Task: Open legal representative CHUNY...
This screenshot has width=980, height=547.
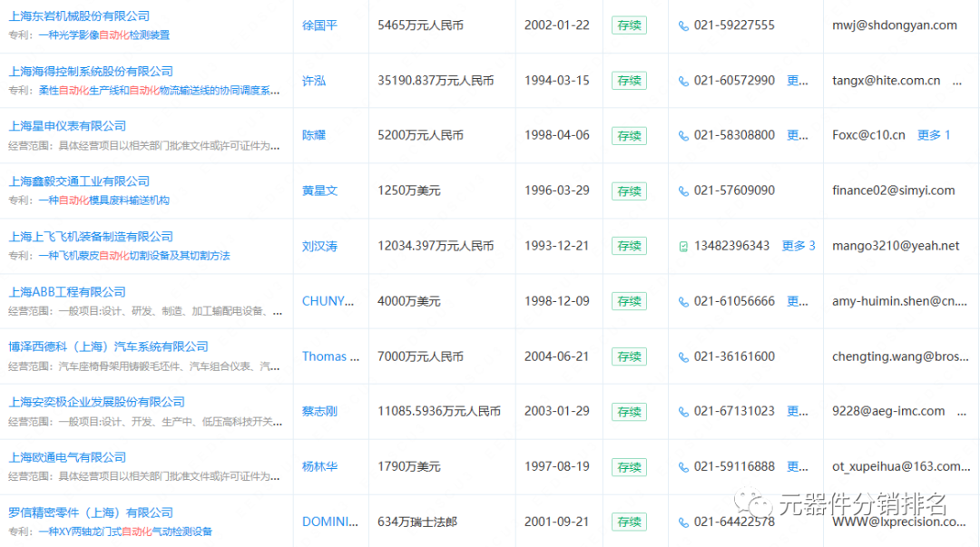Action: (x=328, y=301)
